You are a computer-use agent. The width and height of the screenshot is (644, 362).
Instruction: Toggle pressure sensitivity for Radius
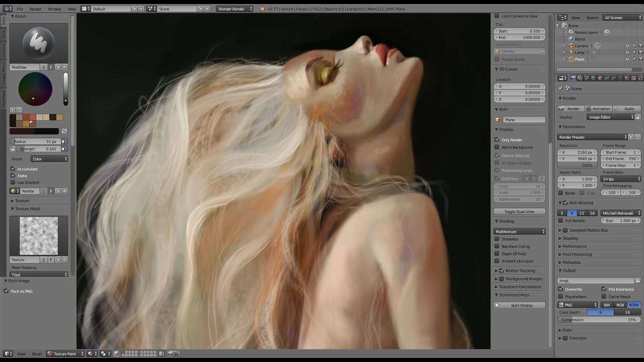point(64,142)
